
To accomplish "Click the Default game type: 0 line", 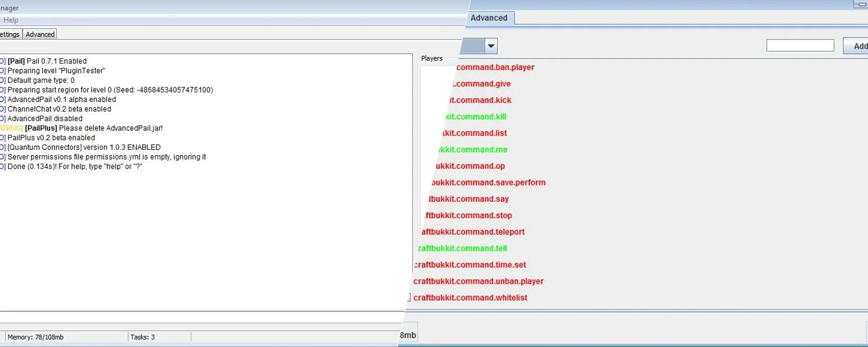I will (37, 80).
